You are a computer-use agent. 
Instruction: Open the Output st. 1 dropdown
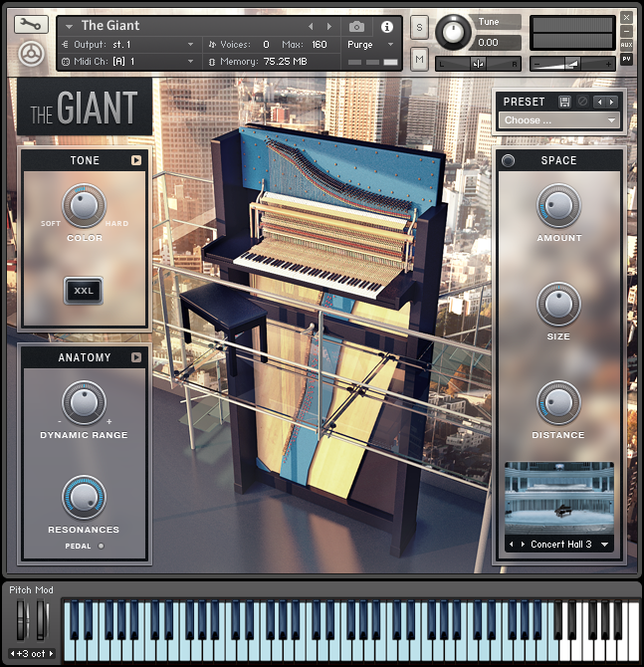click(x=190, y=44)
